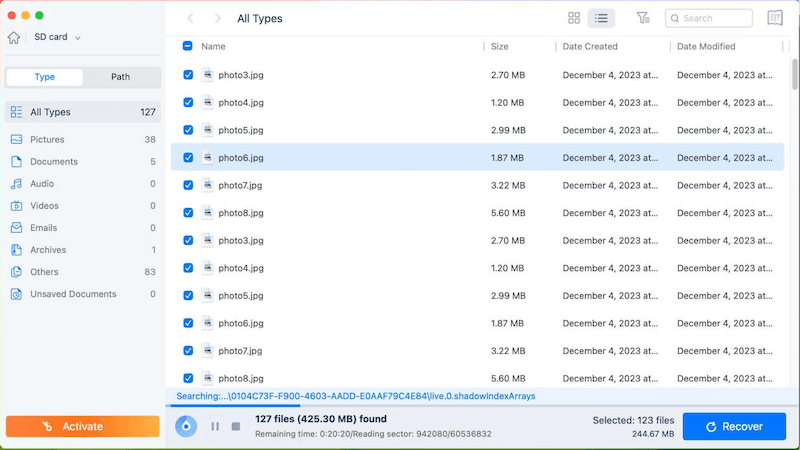Pause the scan
This screenshot has width=800, height=450.
point(215,426)
